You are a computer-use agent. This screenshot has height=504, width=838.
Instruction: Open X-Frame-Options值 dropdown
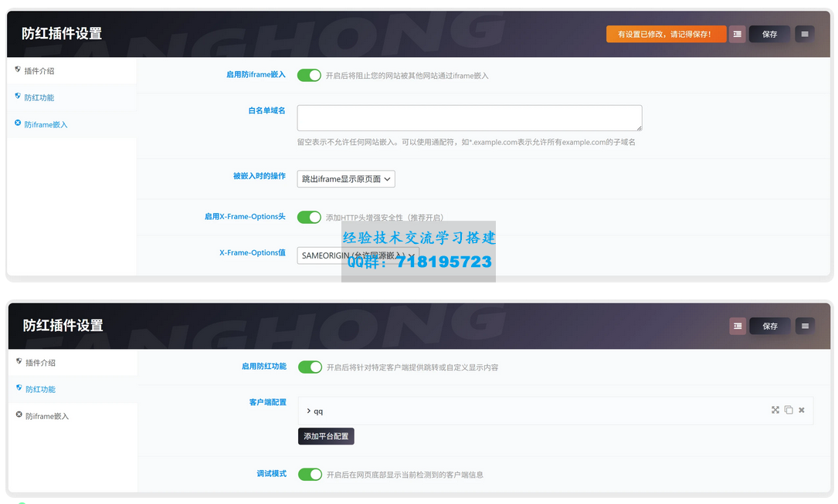tap(358, 255)
